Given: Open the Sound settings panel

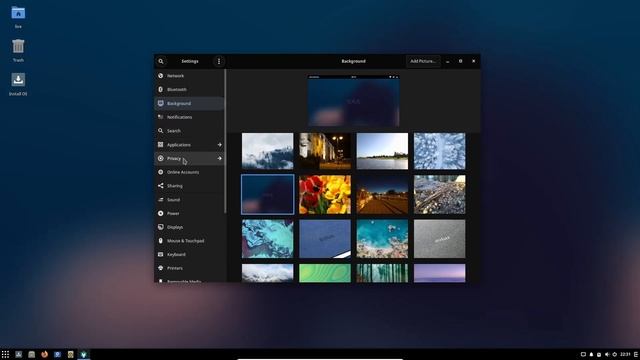Looking at the screenshot, I should tap(189, 200).
